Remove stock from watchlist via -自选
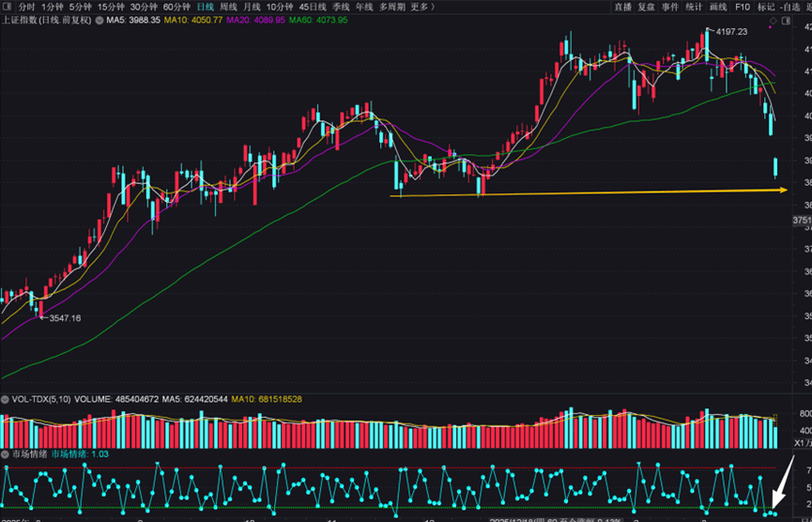Screen dimensions: 812x522 pos(794,7)
